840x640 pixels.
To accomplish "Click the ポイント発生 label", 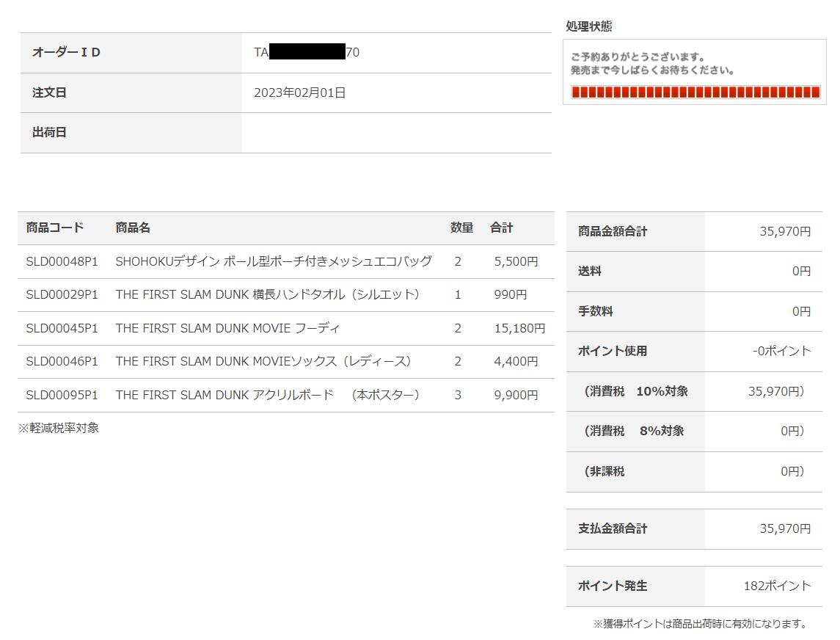I will click(613, 586).
